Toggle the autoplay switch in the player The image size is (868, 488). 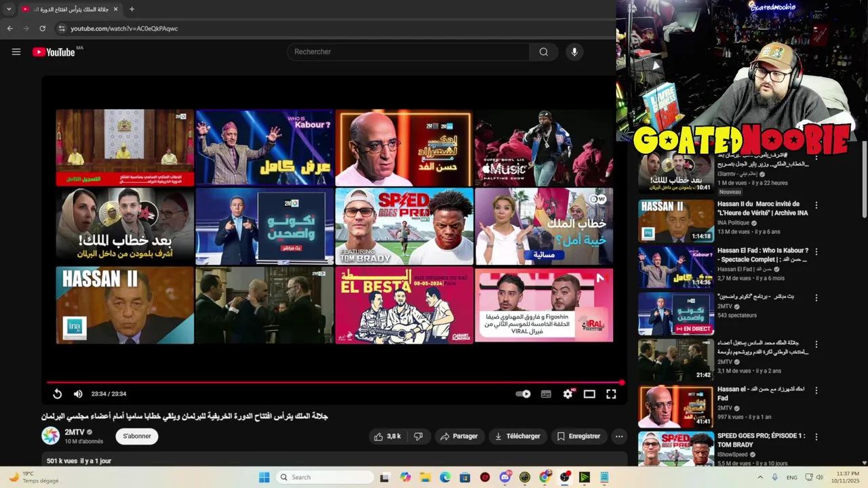coord(523,394)
